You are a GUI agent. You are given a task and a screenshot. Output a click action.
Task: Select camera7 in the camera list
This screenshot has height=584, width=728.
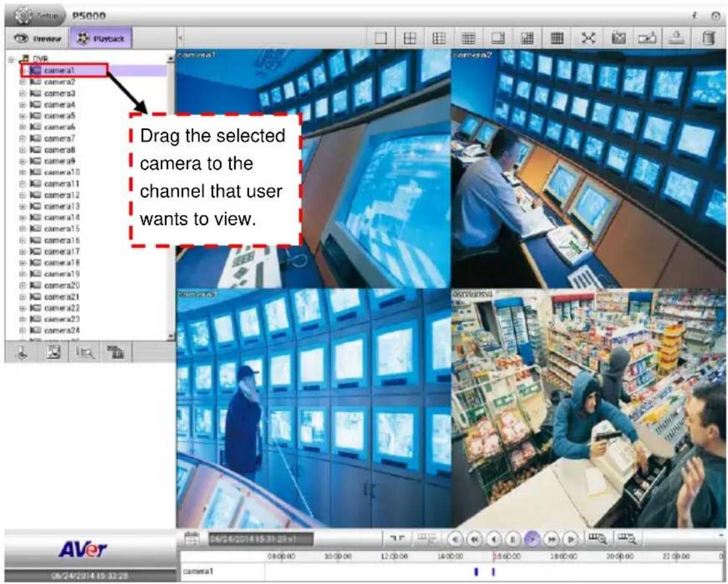59,138
